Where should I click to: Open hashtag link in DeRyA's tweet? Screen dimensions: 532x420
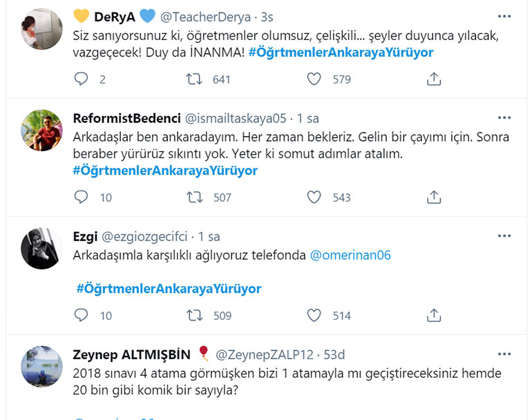pyautogui.click(x=341, y=52)
